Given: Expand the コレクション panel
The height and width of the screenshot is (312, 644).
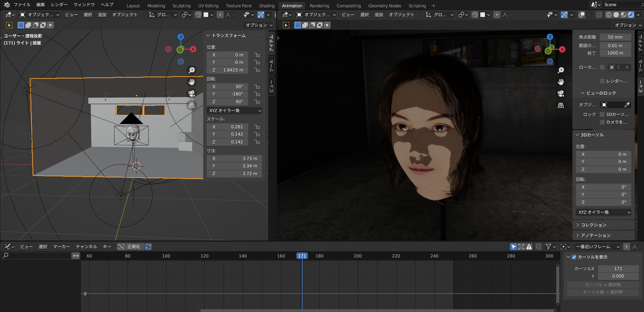Looking at the screenshot, I should click(x=593, y=225).
